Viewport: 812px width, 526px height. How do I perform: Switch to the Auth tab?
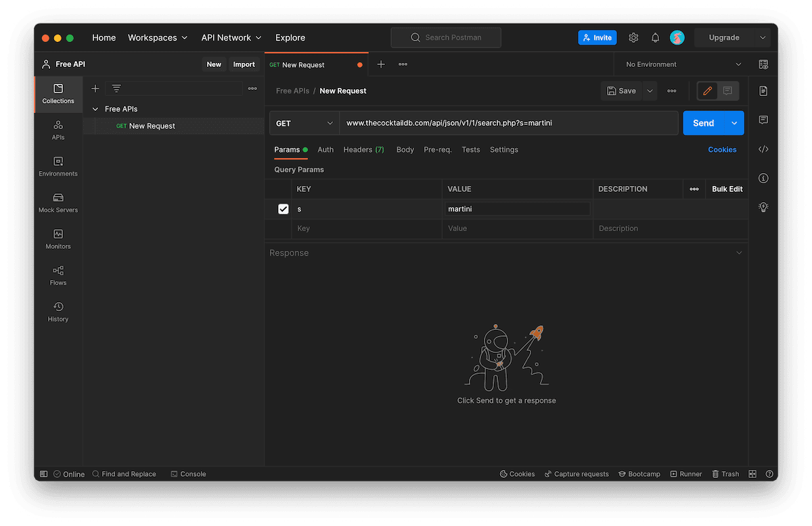pyautogui.click(x=325, y=149)
